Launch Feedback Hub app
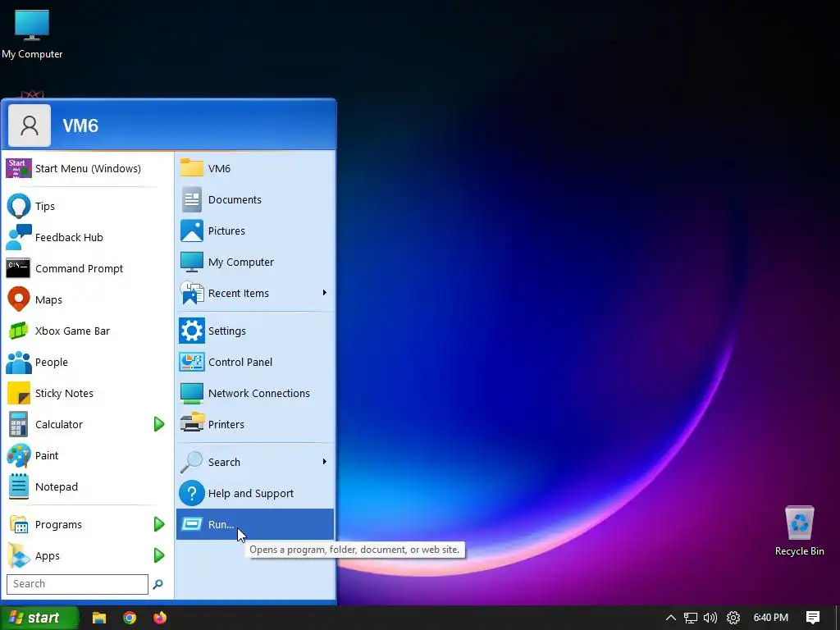 pos(87,237)
